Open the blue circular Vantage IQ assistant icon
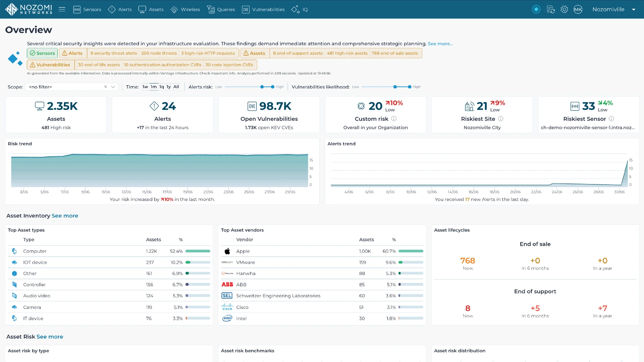The image size is (644, 362). coord(536,9)
